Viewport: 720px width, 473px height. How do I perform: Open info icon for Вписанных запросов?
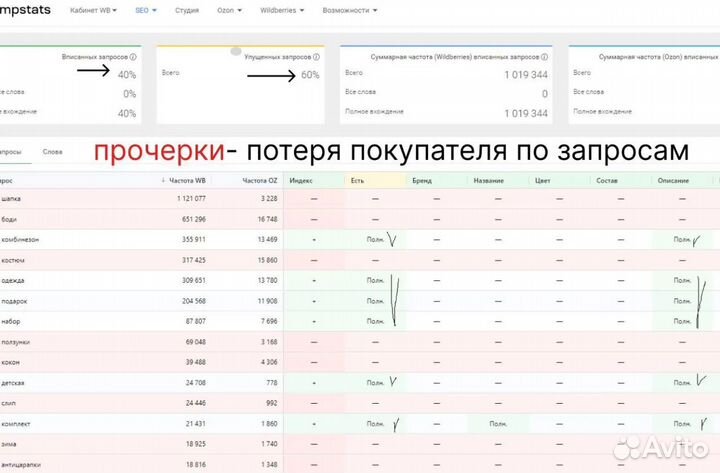pyautogui.click(x=133, y=57)
